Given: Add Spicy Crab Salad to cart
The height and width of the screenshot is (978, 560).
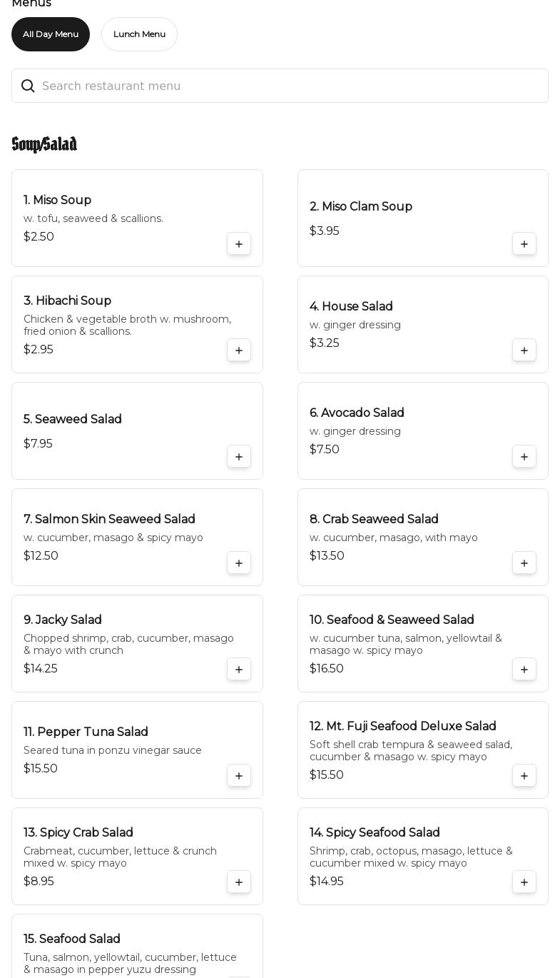Looking at the screenshot, I should coord(239,882).
